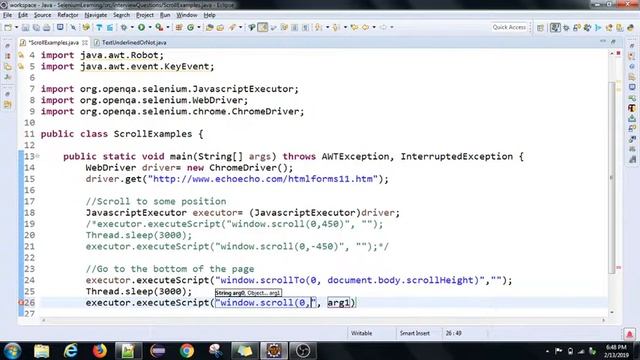The image size is (640, 360).
Task: Open the New Java Class dropdown arrow
Action: click(199, 27)
